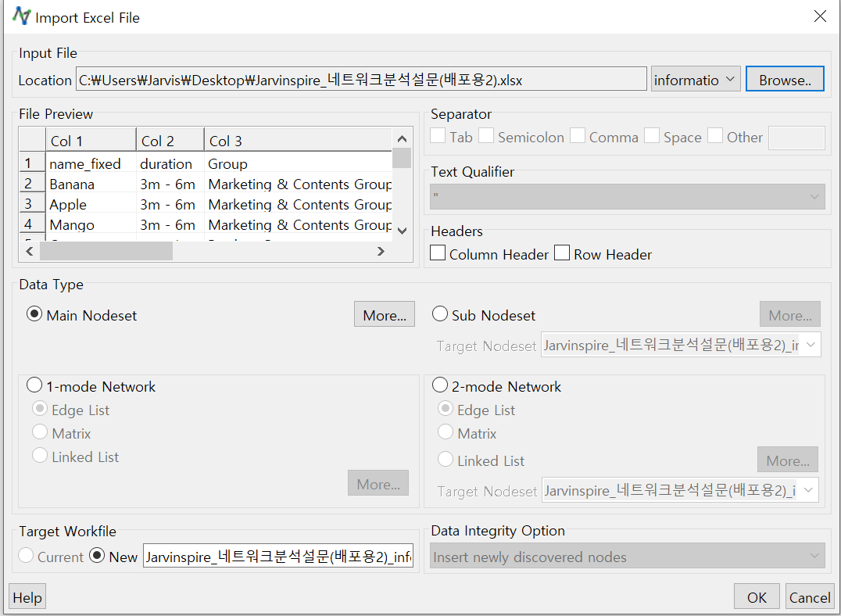Click the Group cell in row 1

tap(299, 163)
